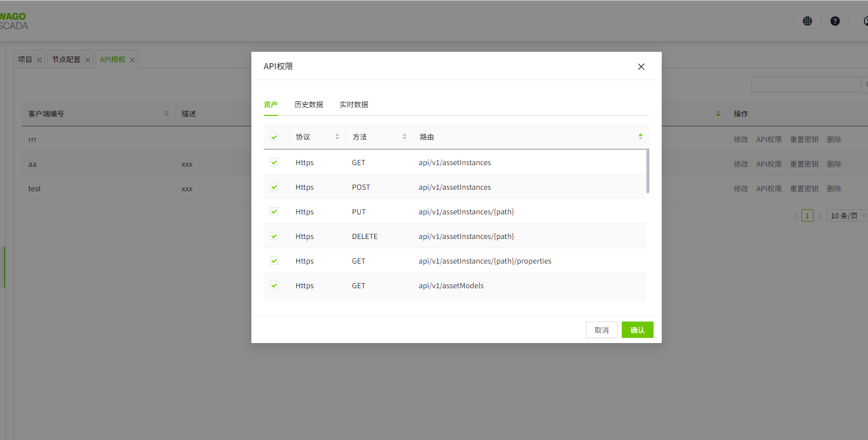
Task: Open the 10 条/页 page size dropdown
Action: click(x=847, y=216)
